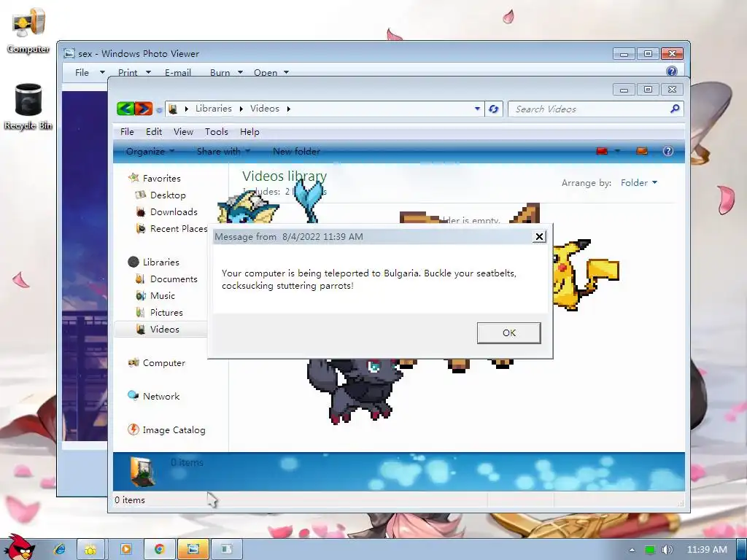Open Explorer help question mark icon

point(668,152)
